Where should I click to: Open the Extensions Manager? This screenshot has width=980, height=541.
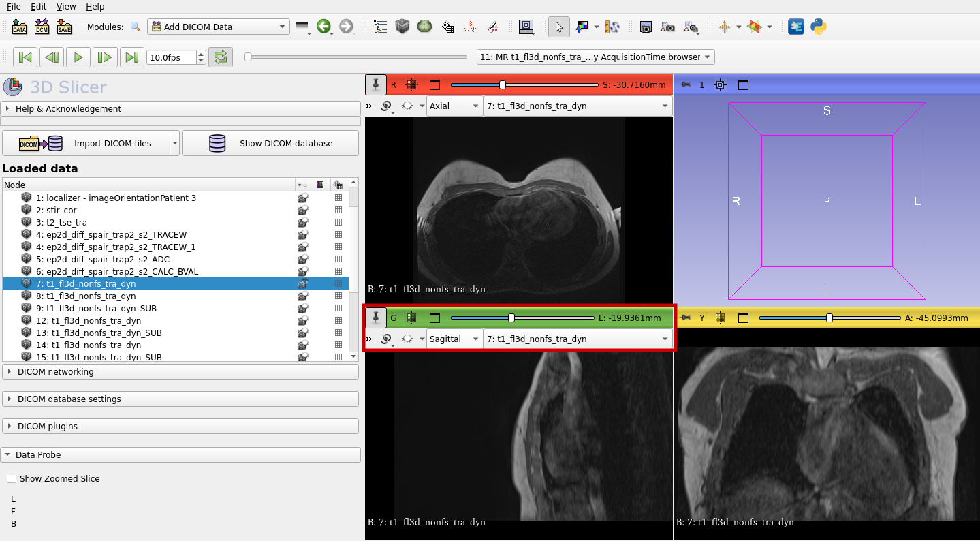796,27
